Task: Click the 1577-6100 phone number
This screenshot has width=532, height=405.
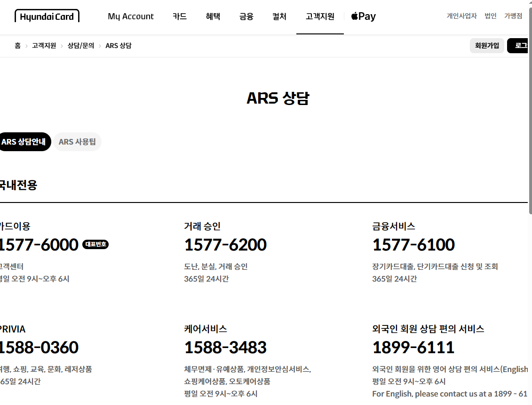Action: [x=413, y=244]
